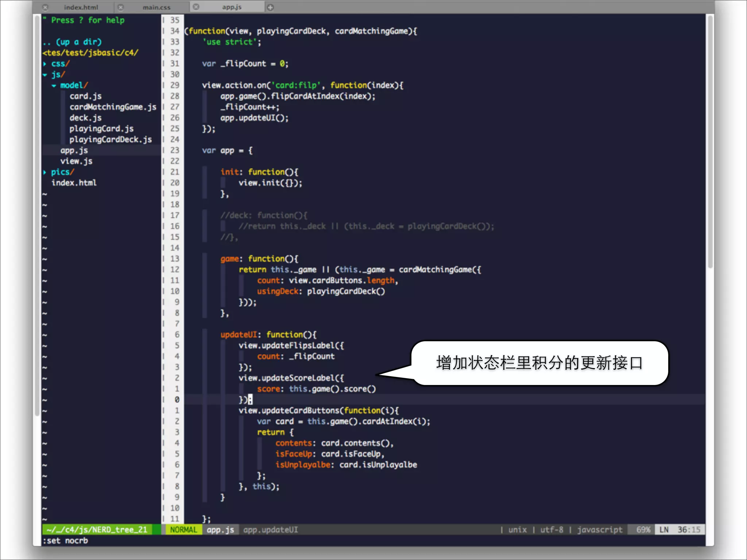Screen dimensions: 747x560
Task: Open view.js in the file tree
Action: (76, 161)
